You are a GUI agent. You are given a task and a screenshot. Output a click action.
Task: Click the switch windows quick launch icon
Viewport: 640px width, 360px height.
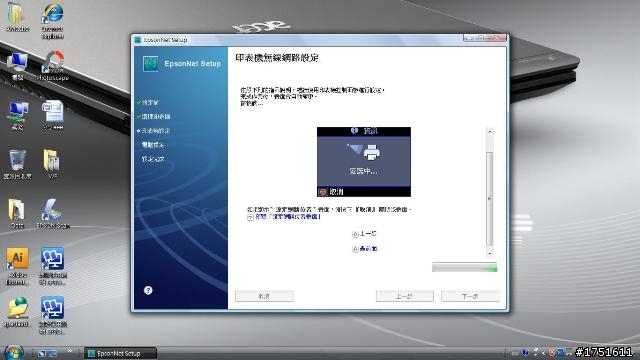[x=53, y=353]
